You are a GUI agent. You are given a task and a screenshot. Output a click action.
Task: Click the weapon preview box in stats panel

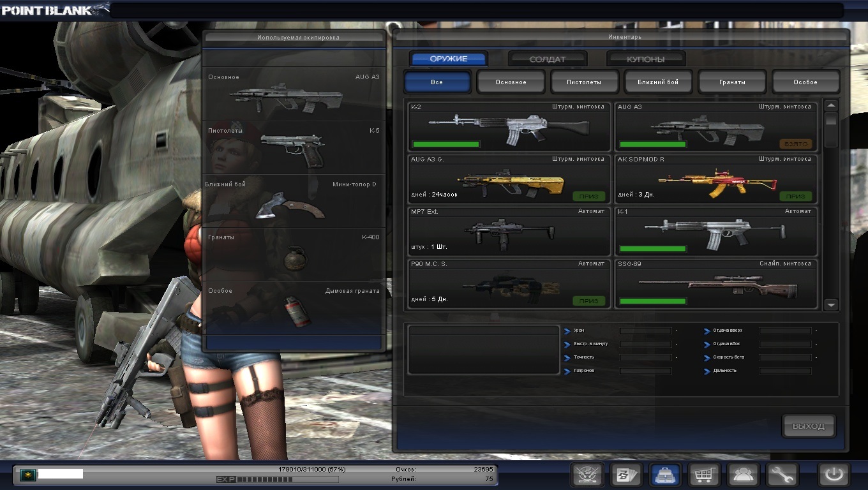click(484, 350)
